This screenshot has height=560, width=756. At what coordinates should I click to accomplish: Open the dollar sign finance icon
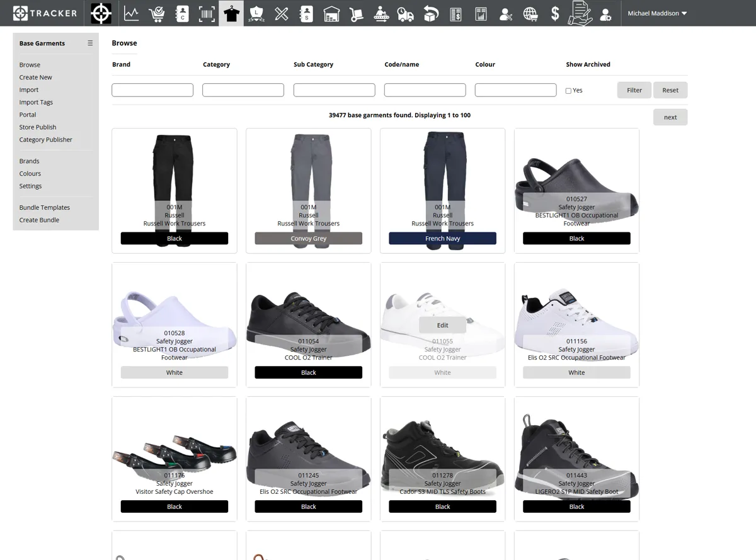[555, 13]
